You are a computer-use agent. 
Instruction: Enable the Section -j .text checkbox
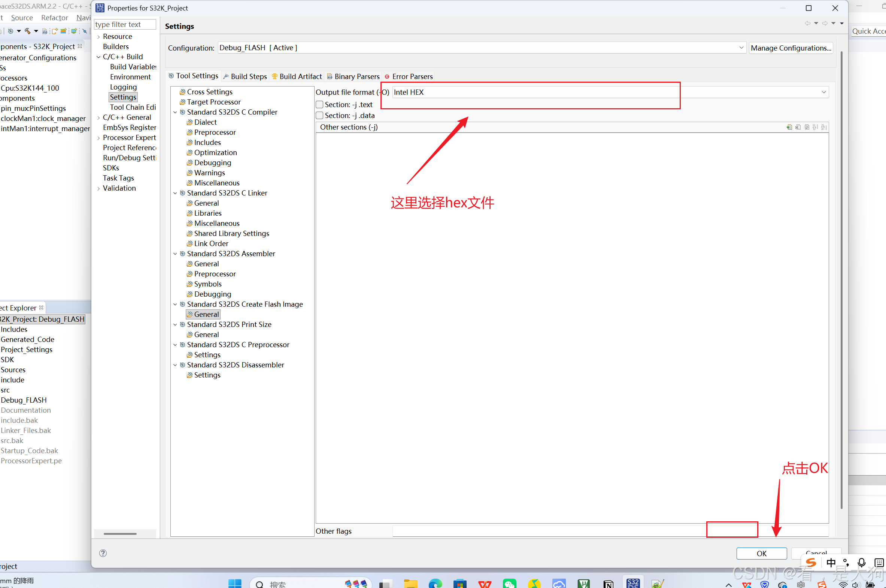point(319,104)
